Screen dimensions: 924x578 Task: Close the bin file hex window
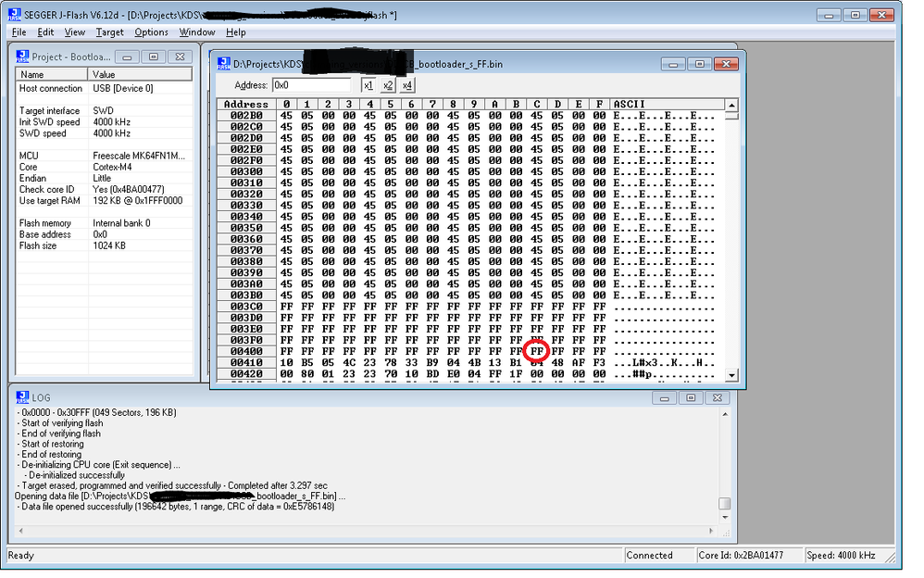[726, 64]
